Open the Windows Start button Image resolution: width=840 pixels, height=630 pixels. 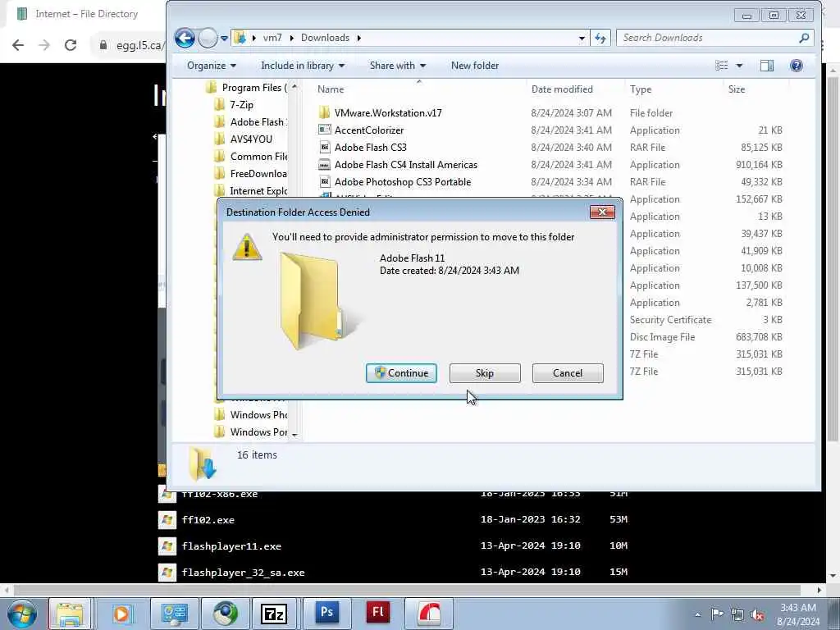tap(22, 614)
